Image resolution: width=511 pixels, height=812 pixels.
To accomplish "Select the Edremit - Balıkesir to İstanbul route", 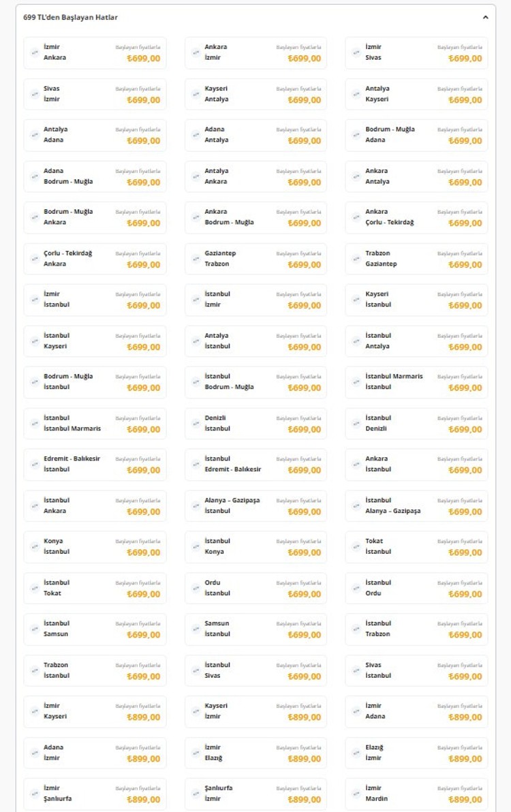I will click(95, 464).
